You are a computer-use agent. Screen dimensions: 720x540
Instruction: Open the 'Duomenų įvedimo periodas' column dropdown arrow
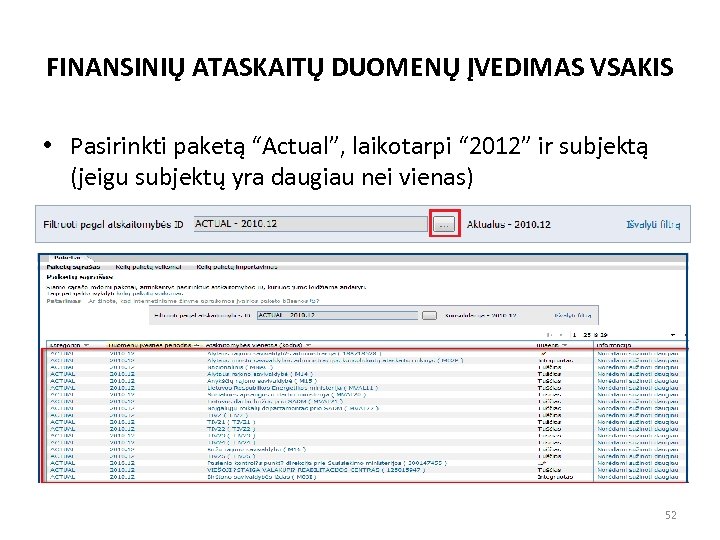197,345
